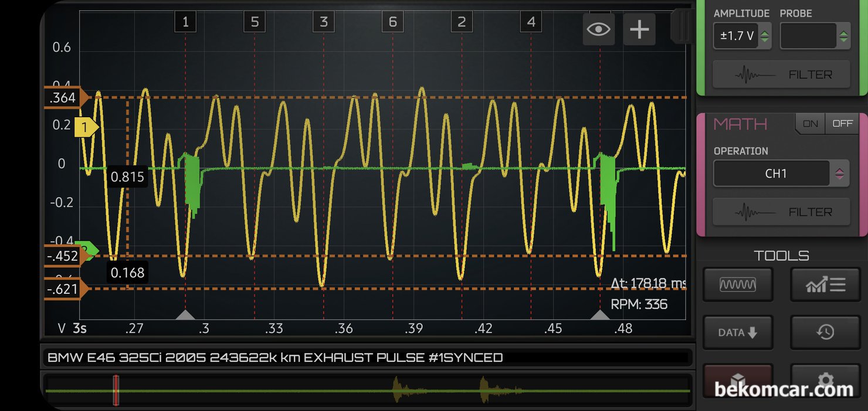The width and height of the screenshot is (868, 411).
Task: Click the FILTER button under AMPLITUDE
Action: (x=781, y=74)
